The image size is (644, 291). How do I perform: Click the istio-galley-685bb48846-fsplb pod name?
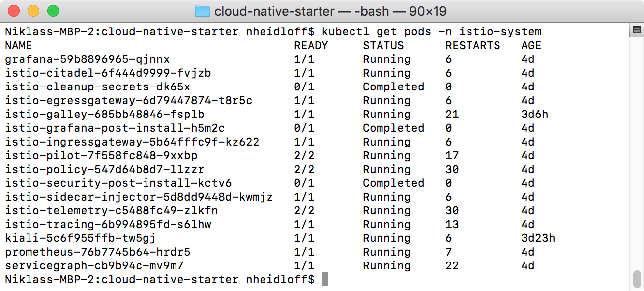(104, 115)
